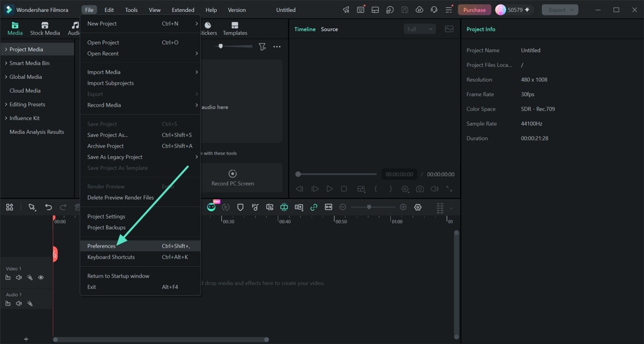Expand the Project Media tree item
644x344 pixels.
(x=6, y=50)
